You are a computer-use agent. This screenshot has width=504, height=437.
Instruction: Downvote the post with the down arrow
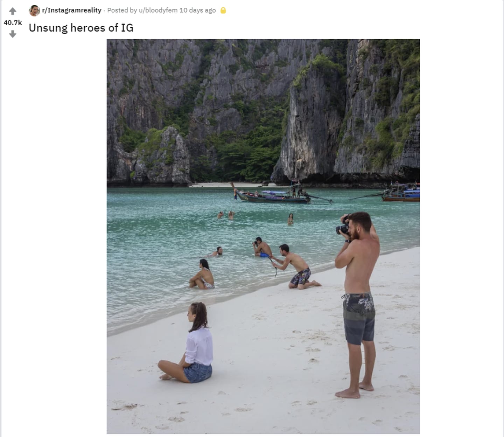[13, 34]
